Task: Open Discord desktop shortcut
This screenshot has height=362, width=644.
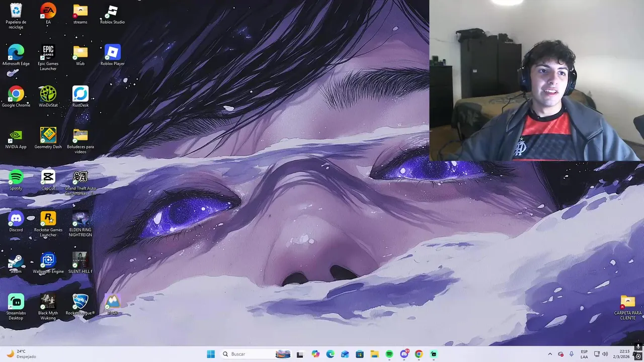Action: [x=16, y=222]
